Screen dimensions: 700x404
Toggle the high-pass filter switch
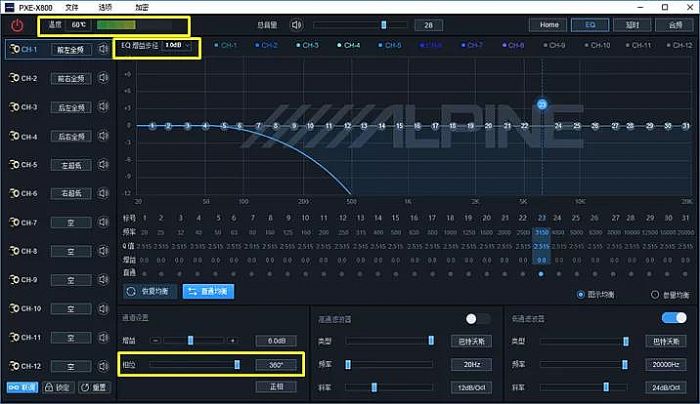(x=478, y=318)
